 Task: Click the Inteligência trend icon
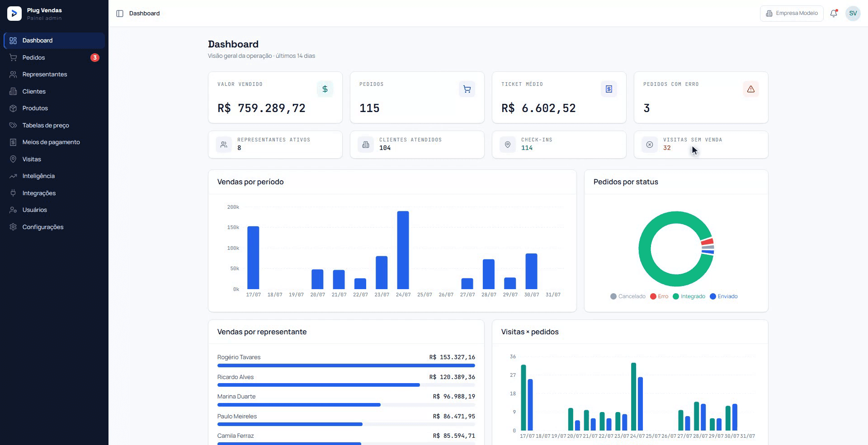coord(13,176)
